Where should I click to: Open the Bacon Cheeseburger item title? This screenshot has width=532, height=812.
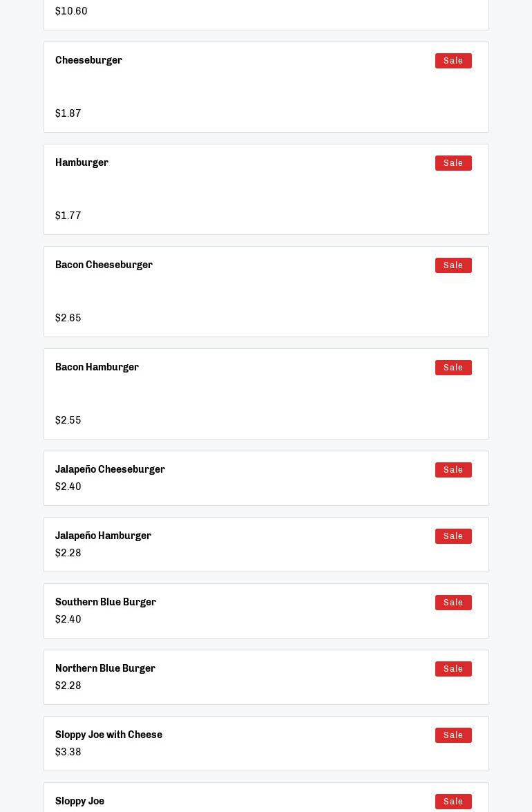104,265
